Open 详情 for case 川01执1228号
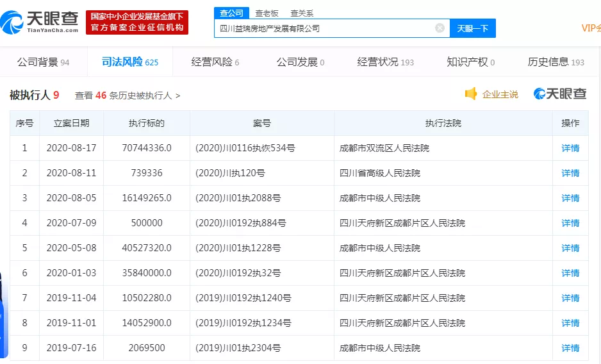601x364 pixels. point(570,248)
